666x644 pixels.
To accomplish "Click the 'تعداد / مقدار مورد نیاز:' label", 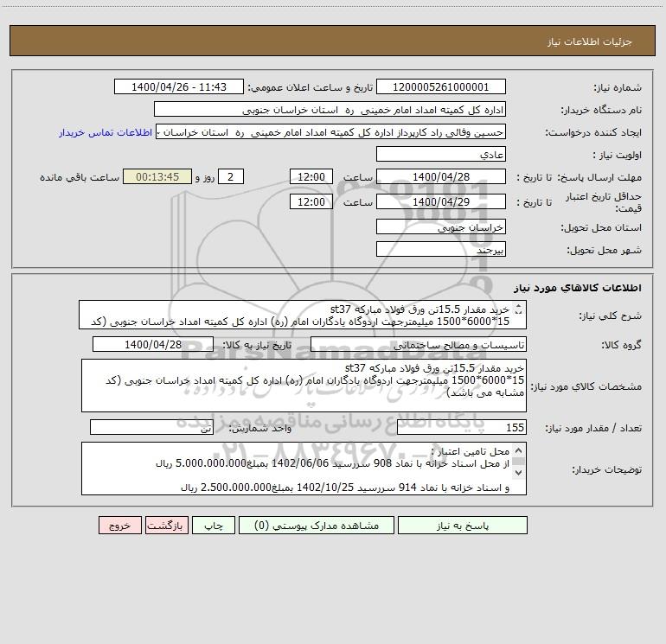I will coord(593,429).
